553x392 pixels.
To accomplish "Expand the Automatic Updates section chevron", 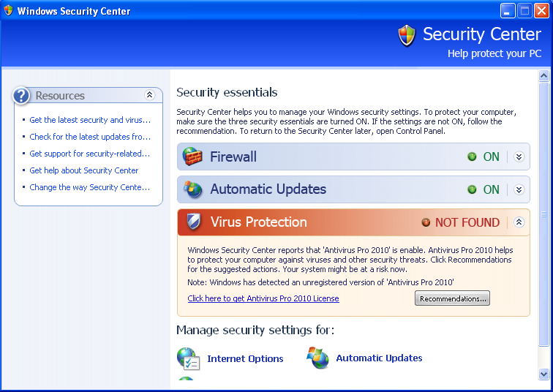I will click(519, 189).
